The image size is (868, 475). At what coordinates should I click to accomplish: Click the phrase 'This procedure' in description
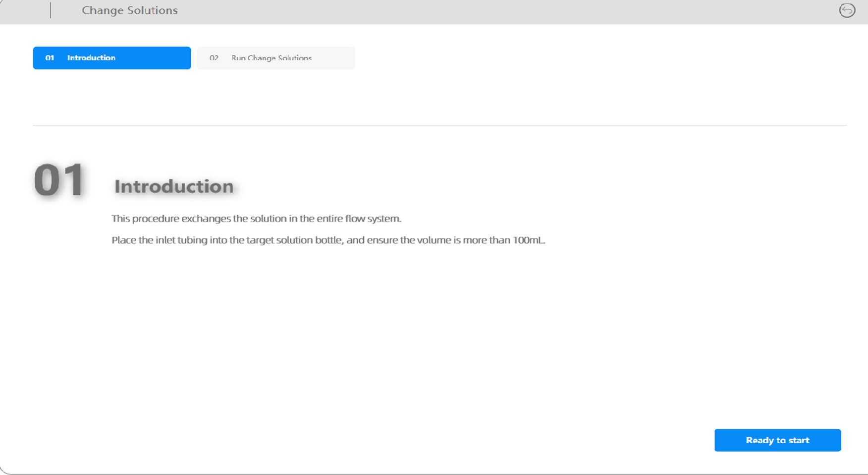tap(145, 219)
